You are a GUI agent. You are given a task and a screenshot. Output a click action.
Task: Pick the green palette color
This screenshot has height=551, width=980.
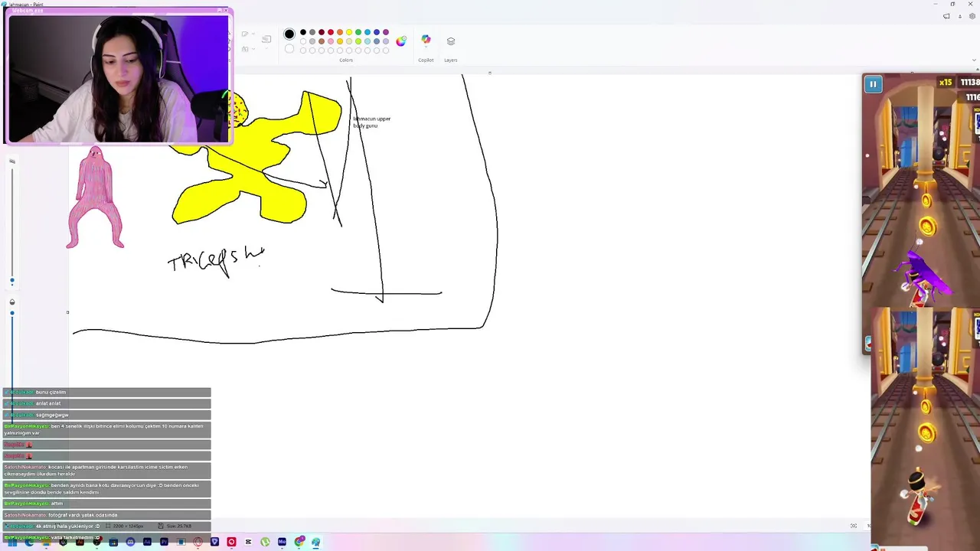(358, 32)
